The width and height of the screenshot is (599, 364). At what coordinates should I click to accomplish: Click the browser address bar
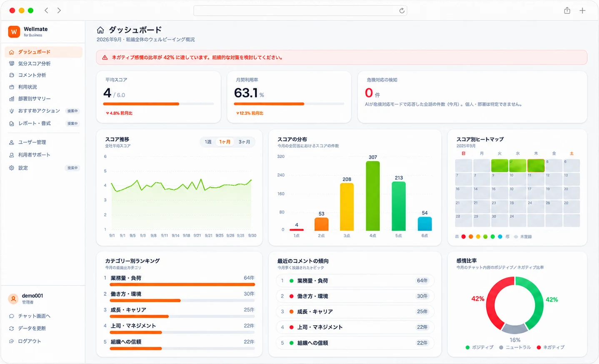pos(300,11)
